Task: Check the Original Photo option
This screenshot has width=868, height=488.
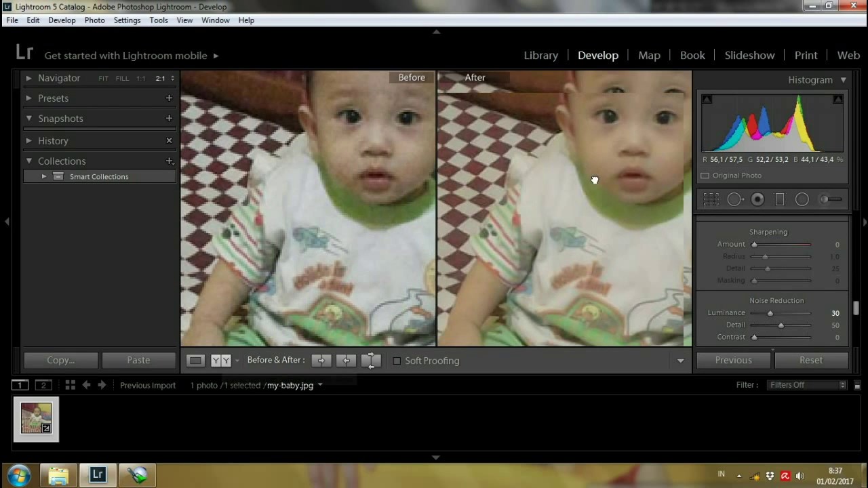Action: click(x=705, y=176)
